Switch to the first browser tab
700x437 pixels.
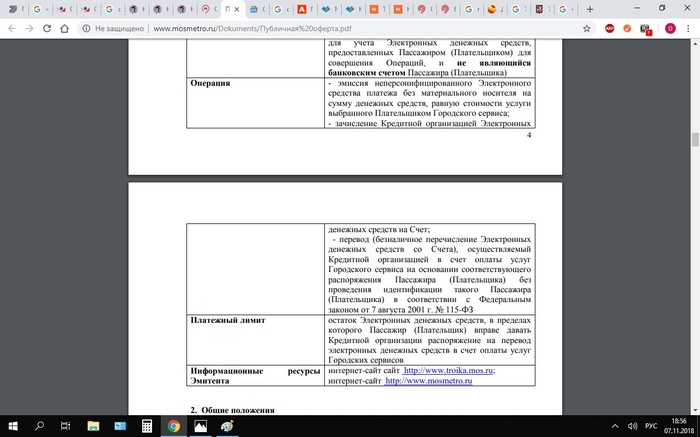pos(12,9)
